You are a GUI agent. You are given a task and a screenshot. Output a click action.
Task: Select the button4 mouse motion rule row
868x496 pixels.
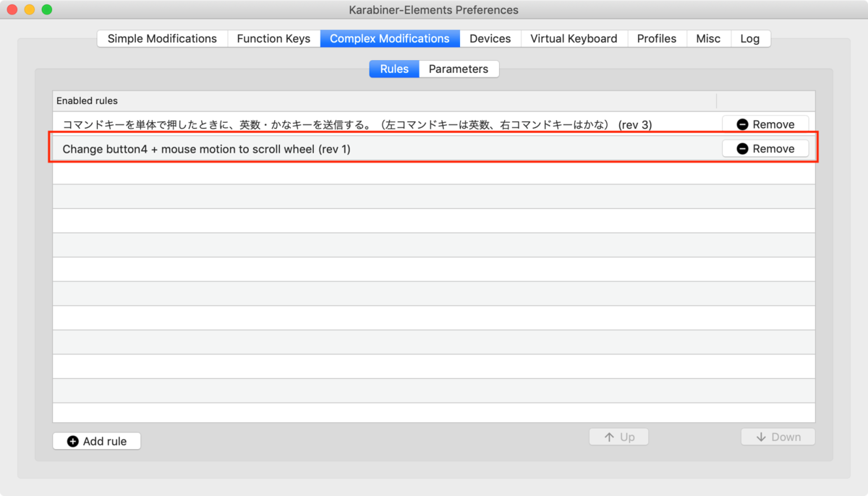click(434, 148)
